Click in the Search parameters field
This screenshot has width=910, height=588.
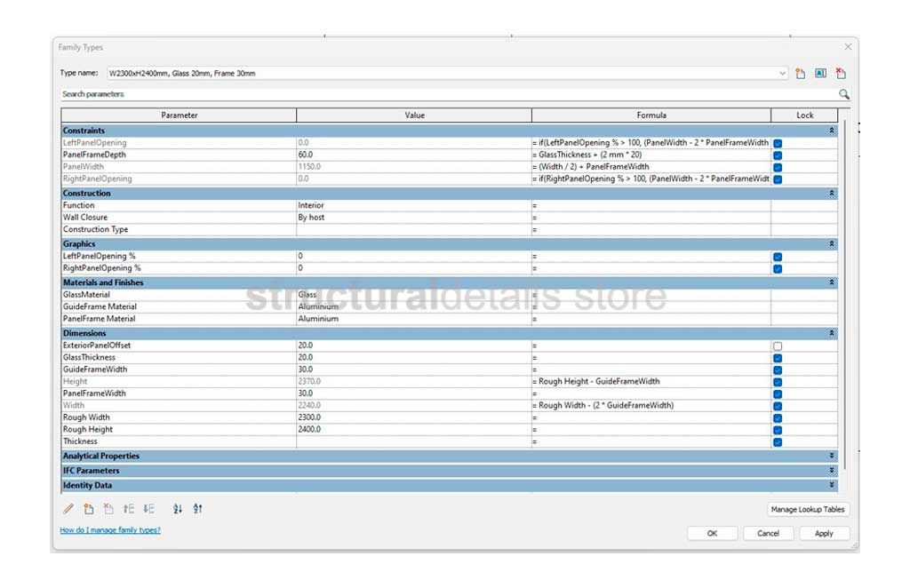tap(444, 94)
